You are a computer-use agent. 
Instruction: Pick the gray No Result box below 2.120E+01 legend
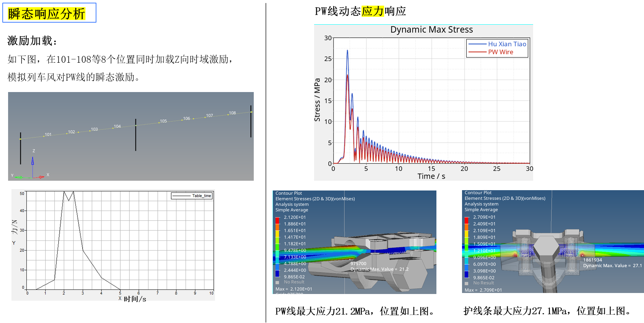[277, 283]
